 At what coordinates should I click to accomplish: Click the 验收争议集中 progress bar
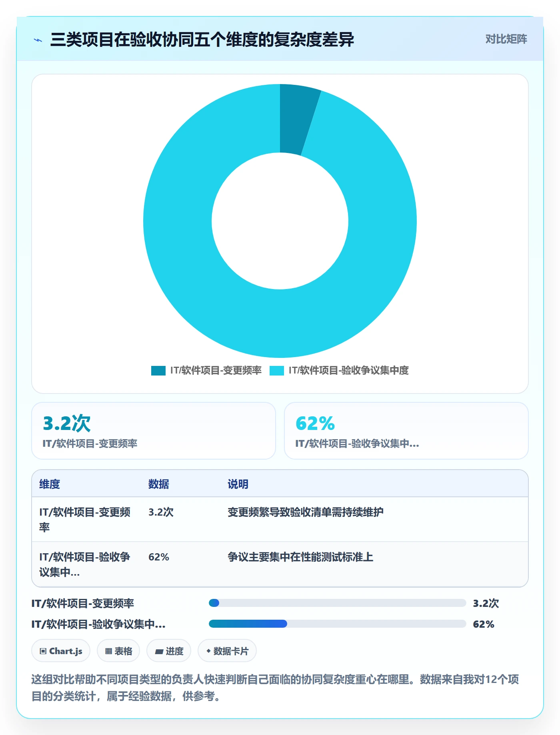click(x=338, y=624)
